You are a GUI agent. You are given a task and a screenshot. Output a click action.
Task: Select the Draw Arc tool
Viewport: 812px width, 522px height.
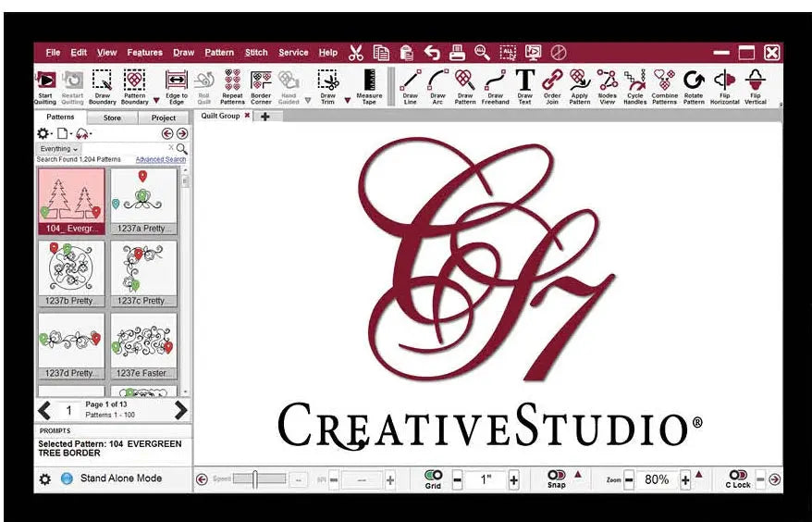[x=437, y=87]
